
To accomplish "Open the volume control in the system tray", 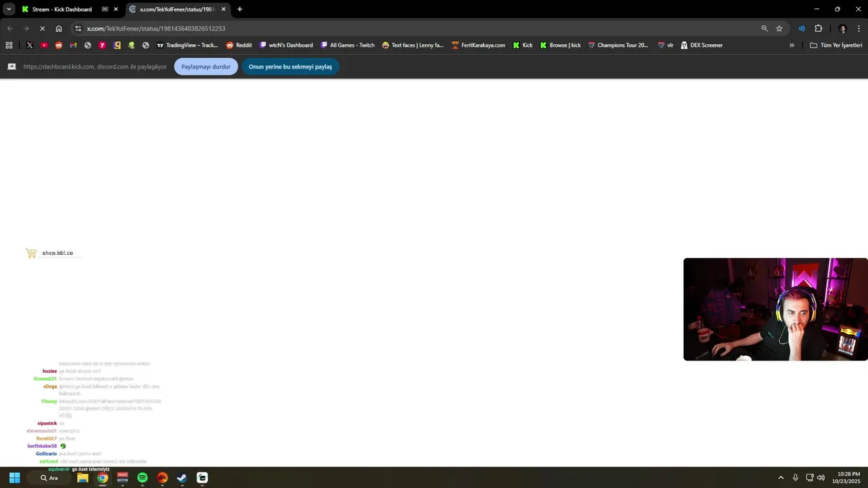I will [x=821, y=478].
